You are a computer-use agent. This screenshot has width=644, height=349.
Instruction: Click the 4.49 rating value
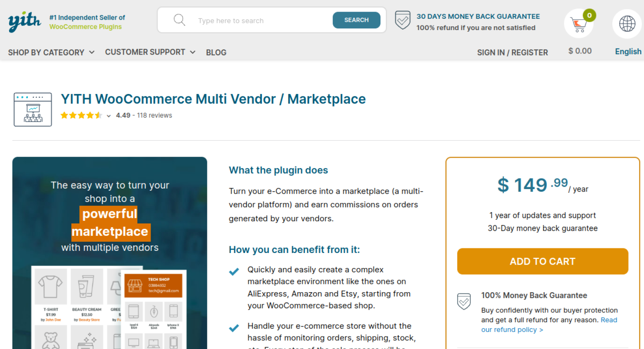pos(123,115)
